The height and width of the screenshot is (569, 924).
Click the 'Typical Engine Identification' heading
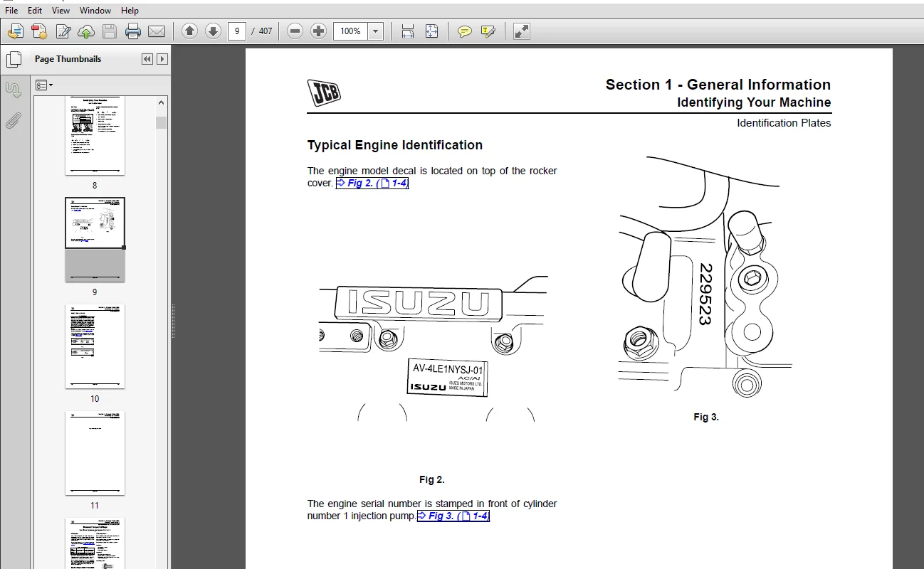pos(395,145)
